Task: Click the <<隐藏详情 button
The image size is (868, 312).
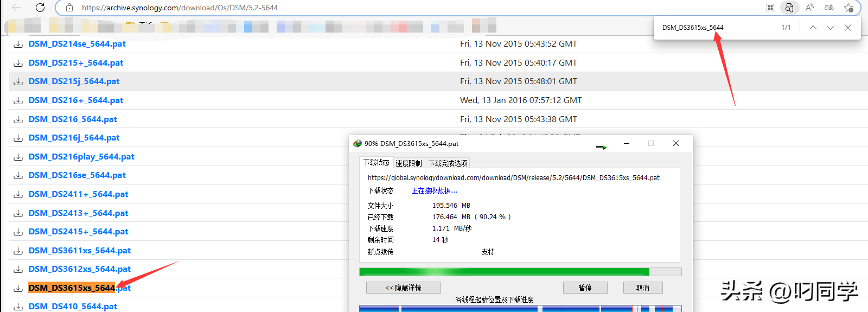Action: tap(403, 288)
